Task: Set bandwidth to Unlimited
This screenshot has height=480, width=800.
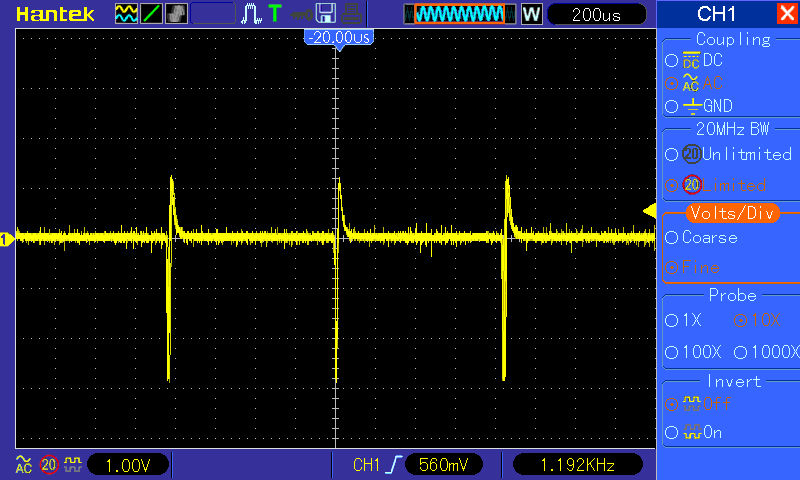Action: point(729,154)
